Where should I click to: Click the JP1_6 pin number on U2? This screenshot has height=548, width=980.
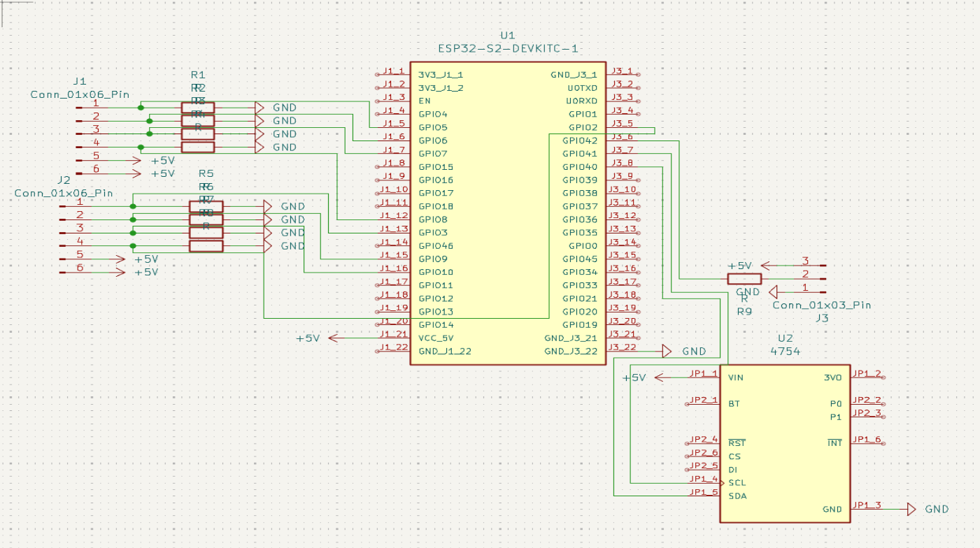[867, 440]
